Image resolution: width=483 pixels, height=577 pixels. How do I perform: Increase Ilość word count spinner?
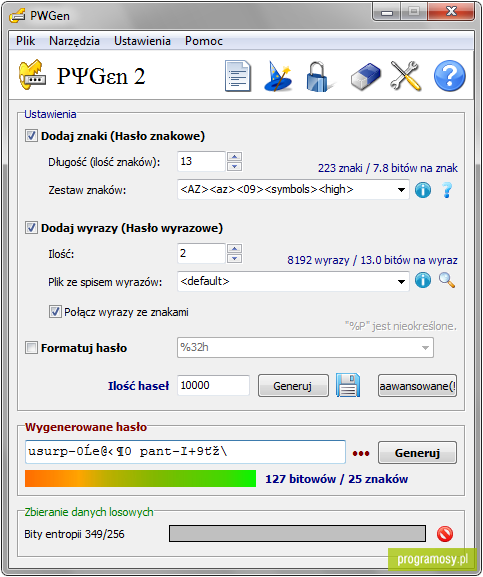pos(234,248)
